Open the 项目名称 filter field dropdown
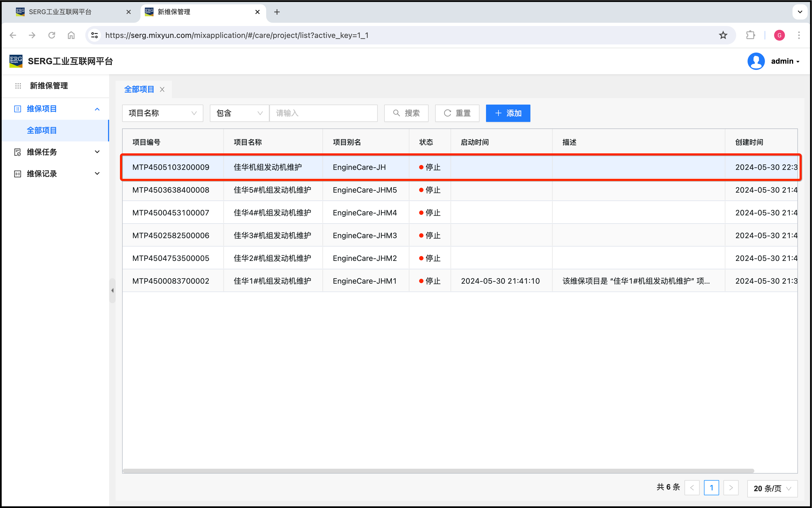The width and height of the screenshot is (812, 508). click(x=162, y=113)
